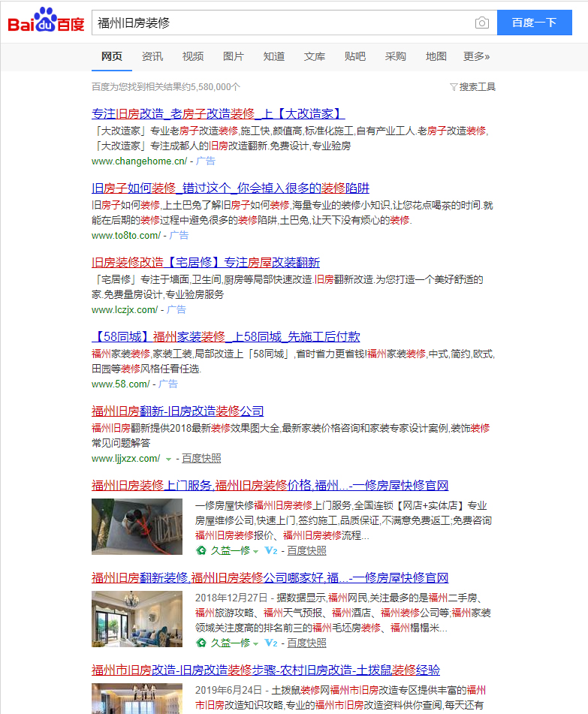Switch to the 知道 tab
588x714 pixels.
pyautogui.click(x=274, y=56)
